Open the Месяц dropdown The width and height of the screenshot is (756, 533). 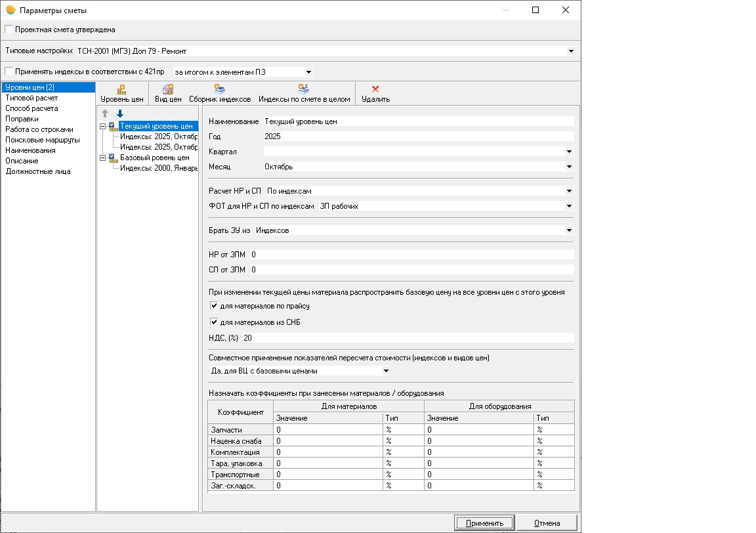click(569, 167)
